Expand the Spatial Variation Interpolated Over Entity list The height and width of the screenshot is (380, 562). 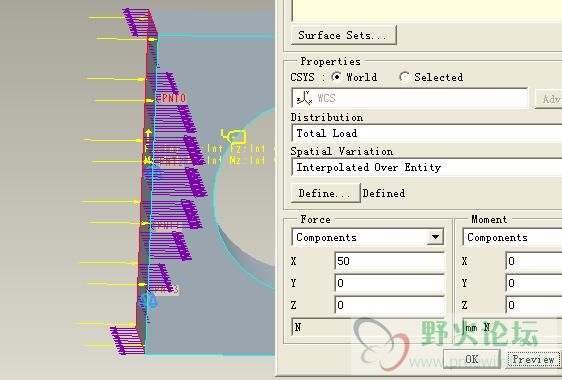click(427, 167)
